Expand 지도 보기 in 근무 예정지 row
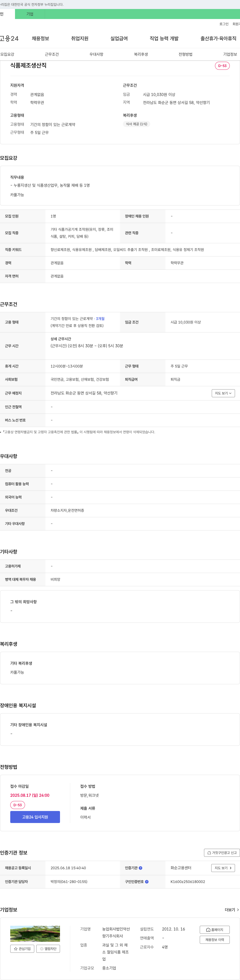Image resolution: width=240 pixels, height=980 pixels. click(x=223, y=393)
